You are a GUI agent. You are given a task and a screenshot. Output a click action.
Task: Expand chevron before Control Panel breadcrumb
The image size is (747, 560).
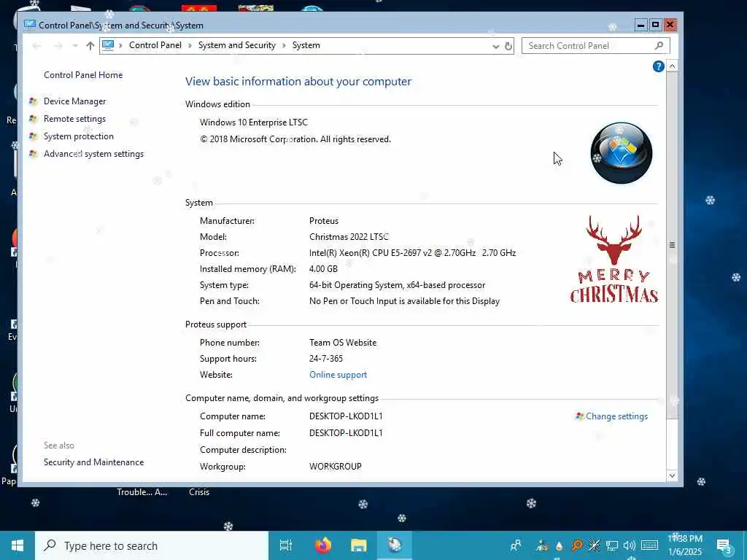coord(120,46)
